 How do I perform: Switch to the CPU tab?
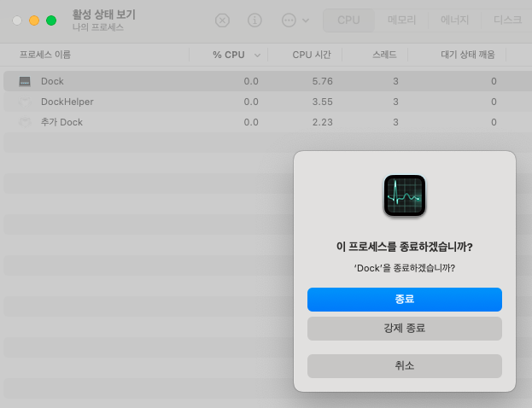tap(348, 20)
